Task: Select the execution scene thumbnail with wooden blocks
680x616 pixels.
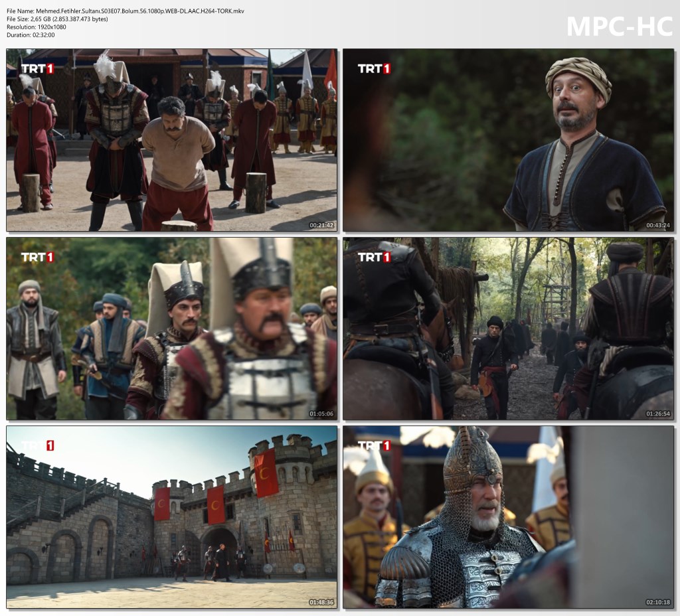Action: 171,139
